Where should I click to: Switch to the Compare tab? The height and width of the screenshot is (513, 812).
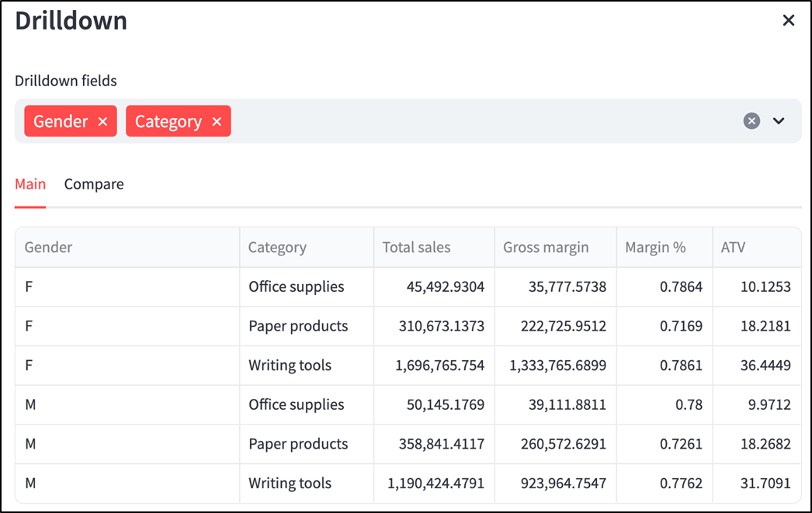pos(94,184)
